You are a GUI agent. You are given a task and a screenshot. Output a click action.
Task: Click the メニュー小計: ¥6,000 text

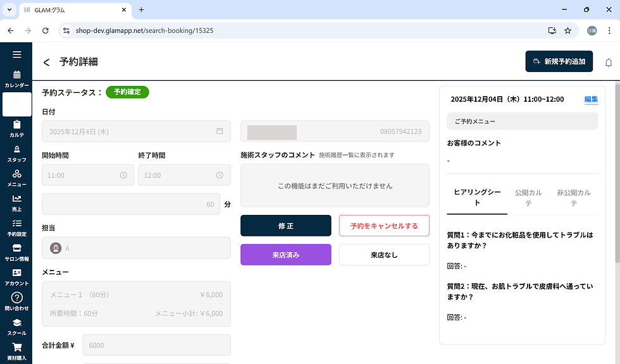(189, 313)
